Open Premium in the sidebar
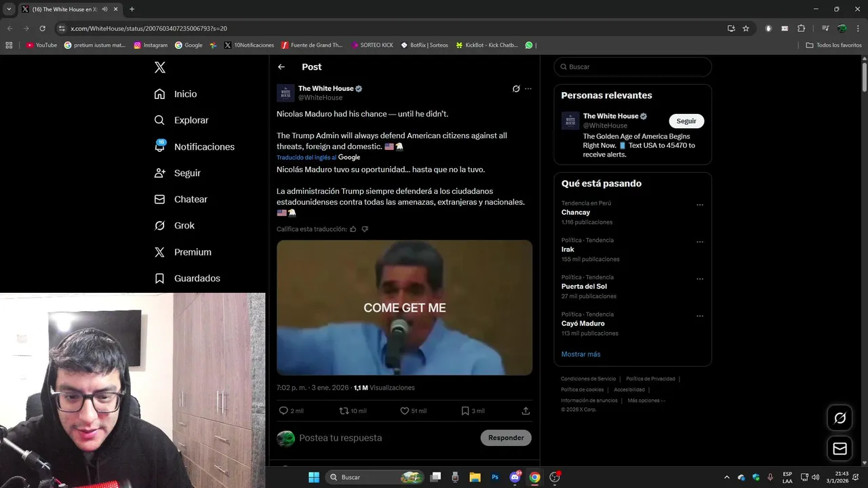Viewport: 868px width, 488px height. click(x=183, y=252)
